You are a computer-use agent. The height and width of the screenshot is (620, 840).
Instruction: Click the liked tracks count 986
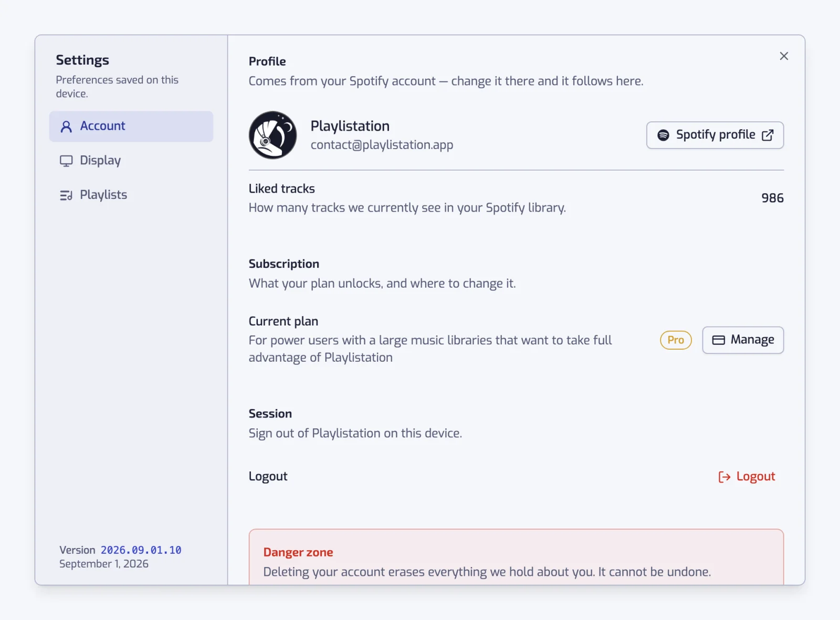(x=772, y=198)
